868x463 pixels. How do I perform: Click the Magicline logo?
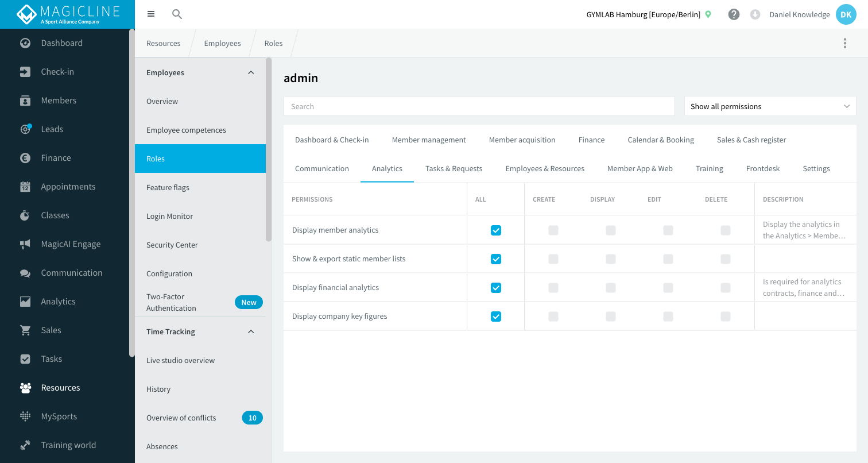[x=68, y=14]
